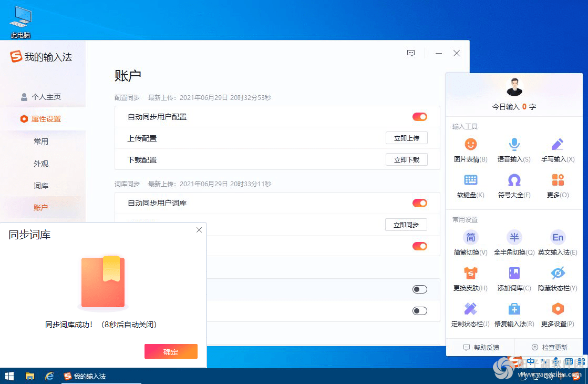Launch 语音输入 voice input
The width and height of the screenshot is (588, 384).
click(x=513, y=150)
